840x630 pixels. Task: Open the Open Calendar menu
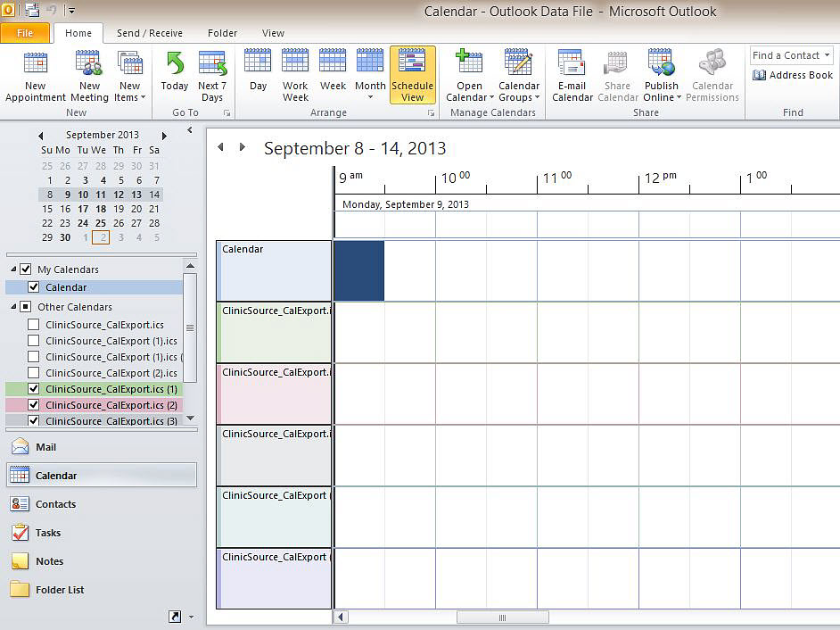point(469,76)
